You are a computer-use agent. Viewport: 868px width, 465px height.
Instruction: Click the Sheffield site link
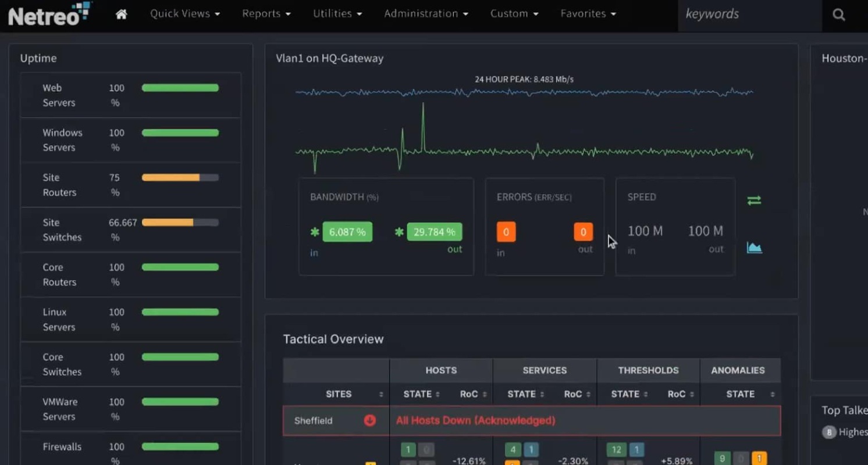click(x=313, y=420)
